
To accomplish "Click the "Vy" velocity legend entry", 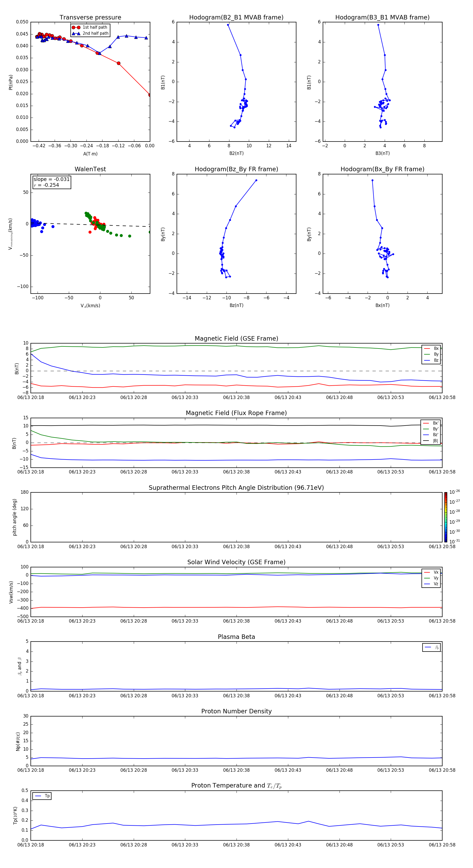I will [431, 578].
